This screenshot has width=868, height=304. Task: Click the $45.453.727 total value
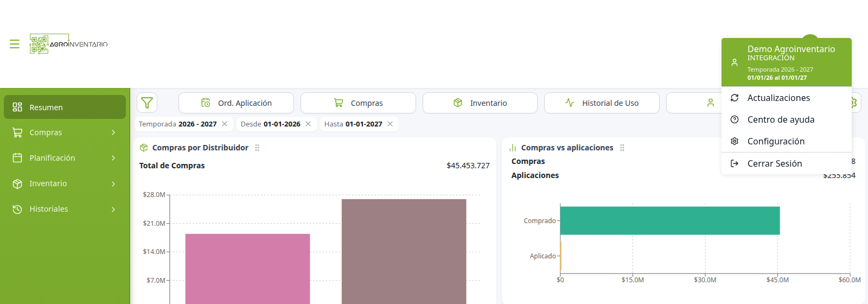(468, 166)
